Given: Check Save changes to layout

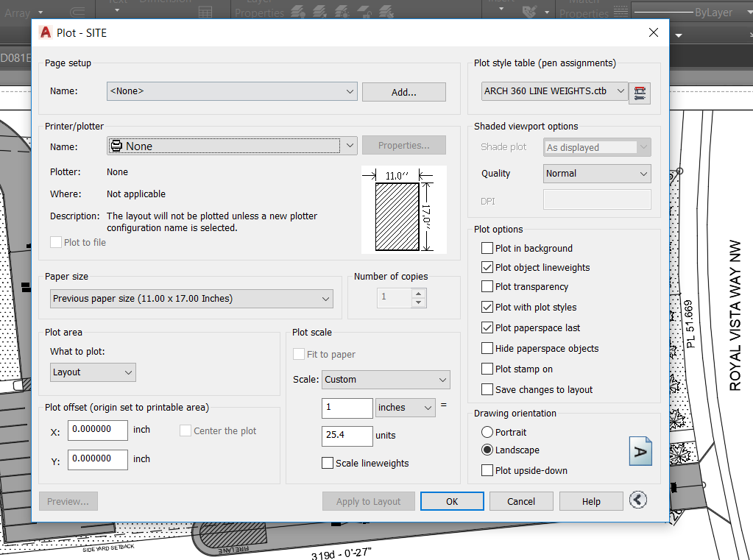Looking at the screenshot, I should [487, 389].
